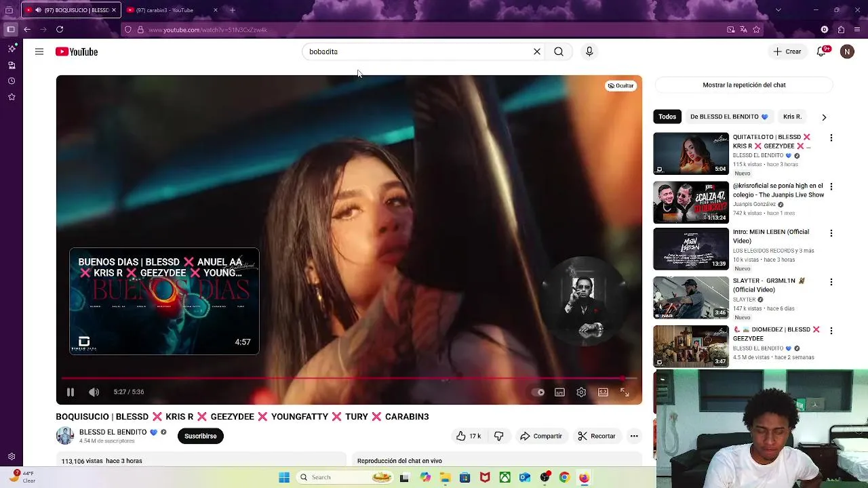Toggle the browser sidebar button
The width and height of the screenshot is (868, 488).
point(10,30)
